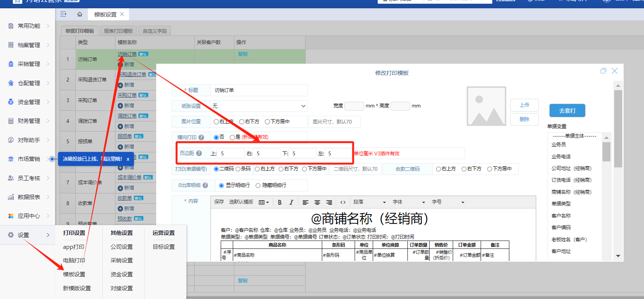Viewport: 644px width, 299px height.
Task: Select 隐藏明细行 radio option
Action: pyautogui.click(x=258, y=186)
